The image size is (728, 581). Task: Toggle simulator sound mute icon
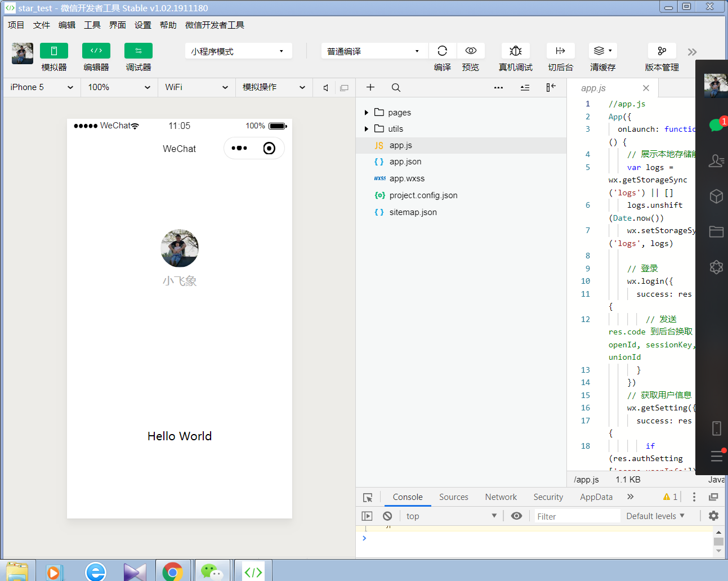click(326, 88)
